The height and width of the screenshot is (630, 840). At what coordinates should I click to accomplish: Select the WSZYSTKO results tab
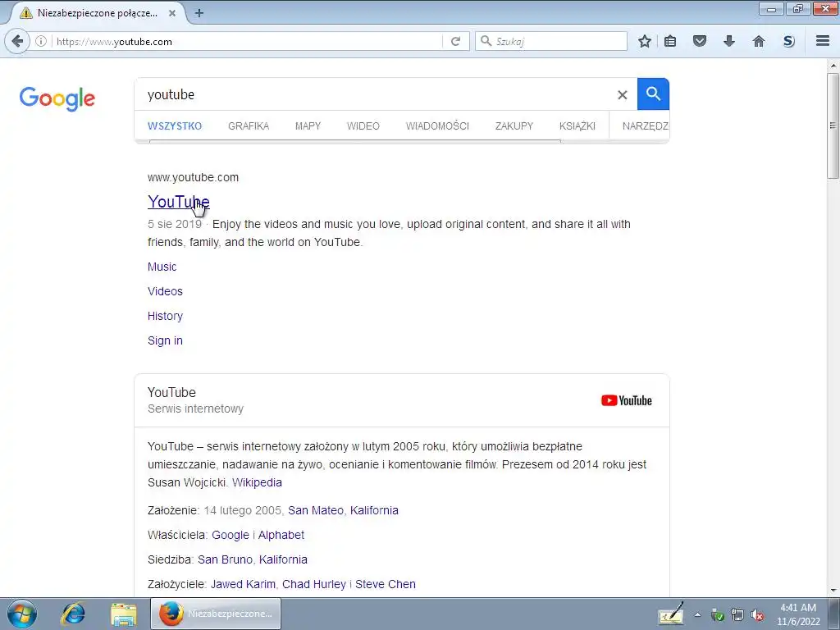coord(175,126)
